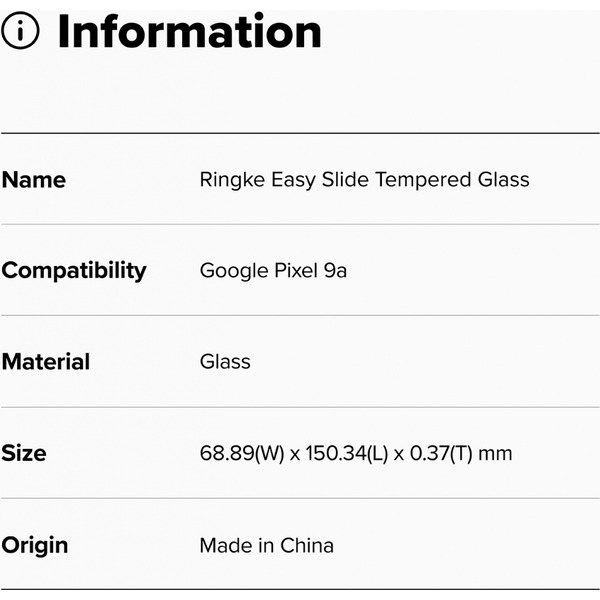Select the Name row label
600x600 pixels.
(x=34, y=180)
